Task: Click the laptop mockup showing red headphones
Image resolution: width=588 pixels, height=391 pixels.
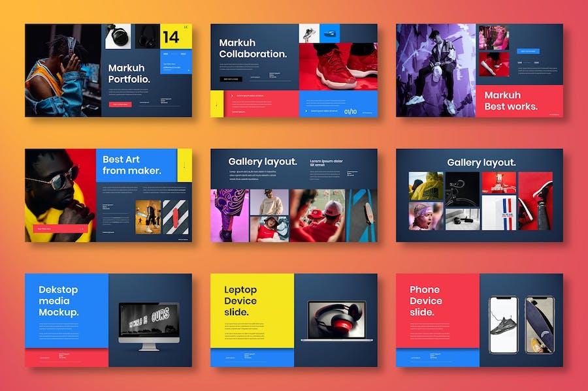Action: [x=336, y=321]
